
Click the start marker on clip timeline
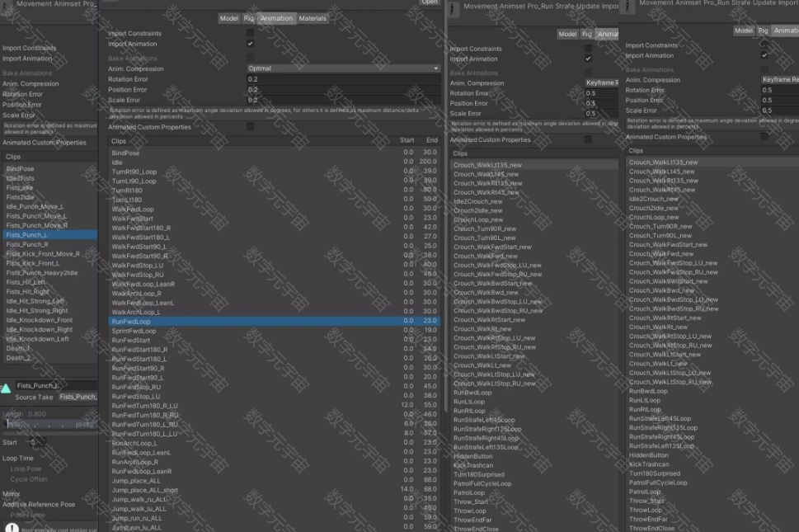pos(7,424)
